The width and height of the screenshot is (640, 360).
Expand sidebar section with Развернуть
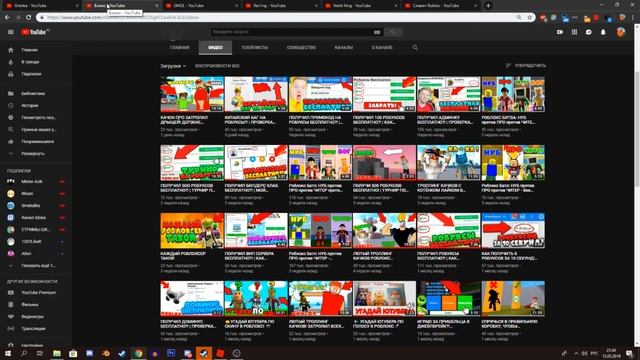click(36, 153)
